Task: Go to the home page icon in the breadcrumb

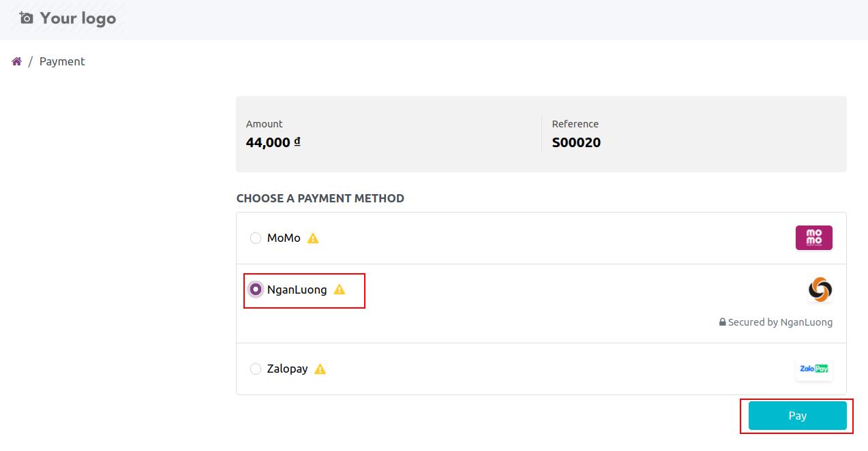Action: pos(17,61)
